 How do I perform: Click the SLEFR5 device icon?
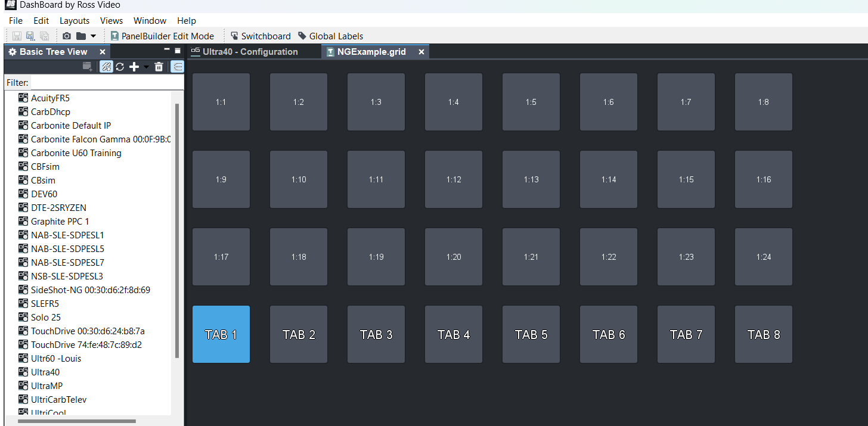23,303
